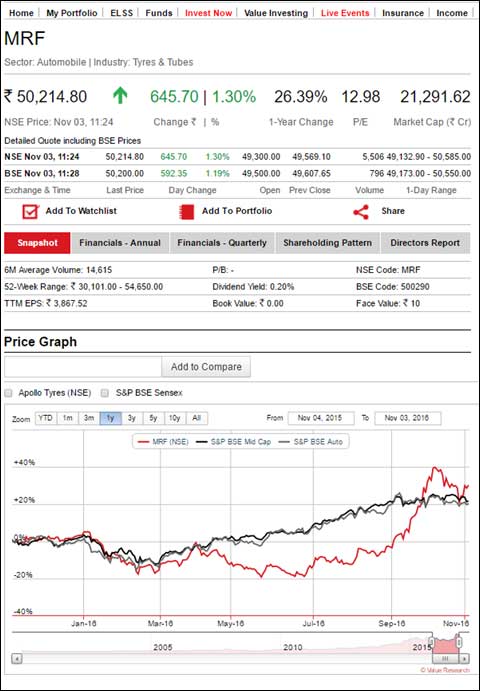The height and width of the screenshot is (691, 480).
Task: Click the NSE Nov 03, 11:24 row label
Action: [x=42, y=157]
